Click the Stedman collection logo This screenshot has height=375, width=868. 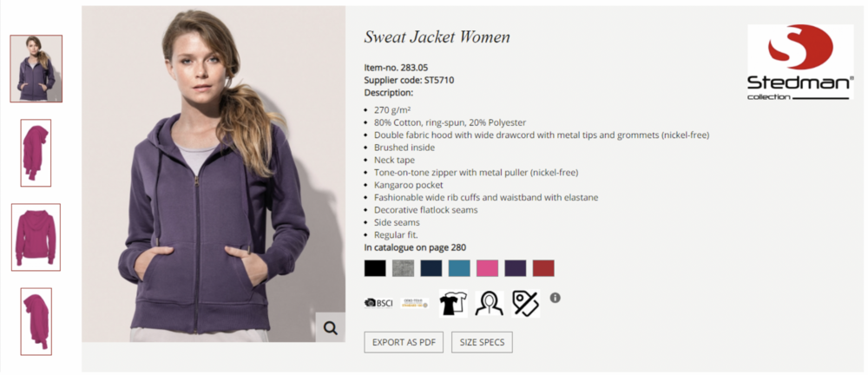(800, 62)
